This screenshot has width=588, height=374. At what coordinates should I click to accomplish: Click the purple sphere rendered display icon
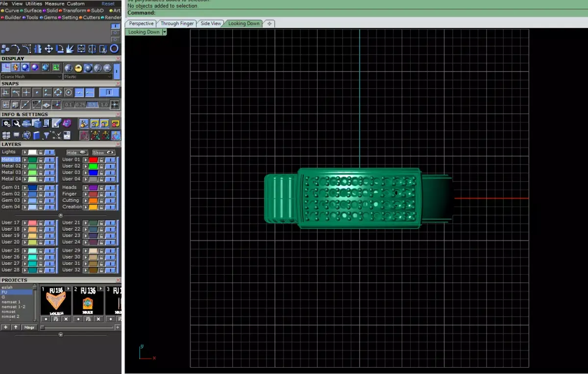coord(35,68)
